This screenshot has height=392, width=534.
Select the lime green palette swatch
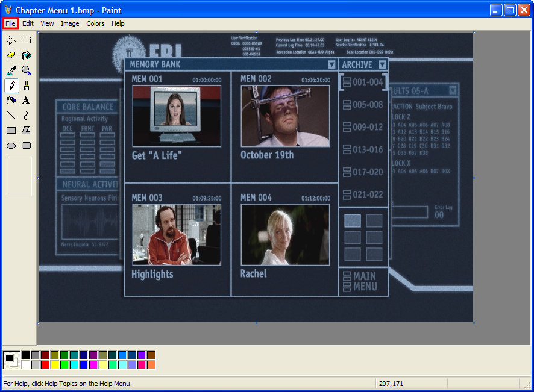tap(64, 365)
